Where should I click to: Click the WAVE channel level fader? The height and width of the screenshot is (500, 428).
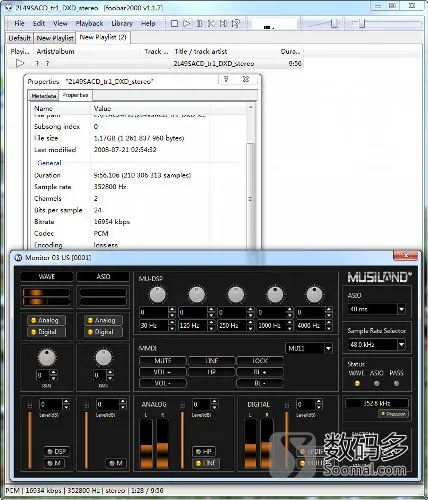(30, 439)
